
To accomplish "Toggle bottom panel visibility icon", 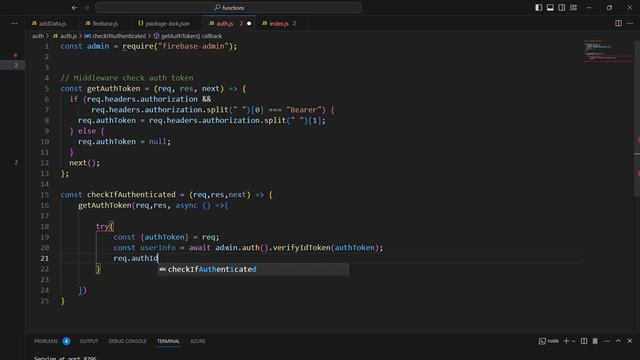I will tap(550, 7).
